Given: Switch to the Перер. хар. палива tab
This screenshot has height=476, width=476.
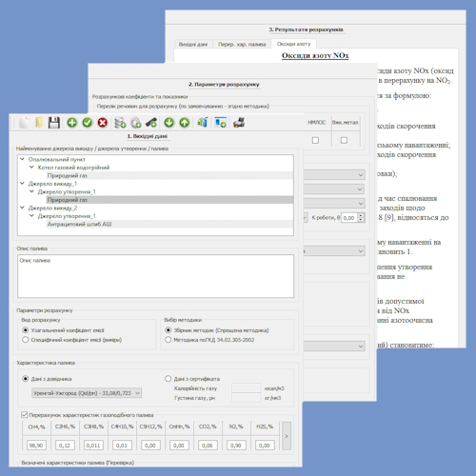Looking at the screenshot, I should [242, 44].
